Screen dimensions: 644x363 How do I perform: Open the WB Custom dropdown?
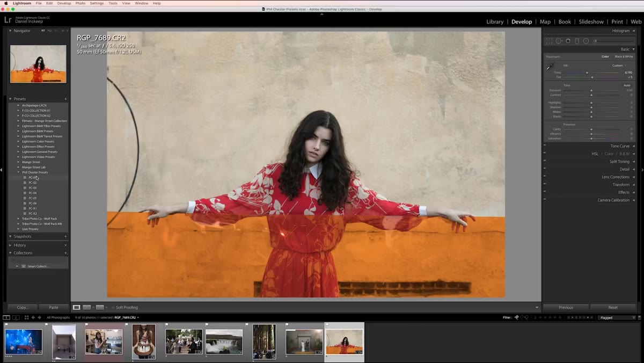tap(619, 66)
